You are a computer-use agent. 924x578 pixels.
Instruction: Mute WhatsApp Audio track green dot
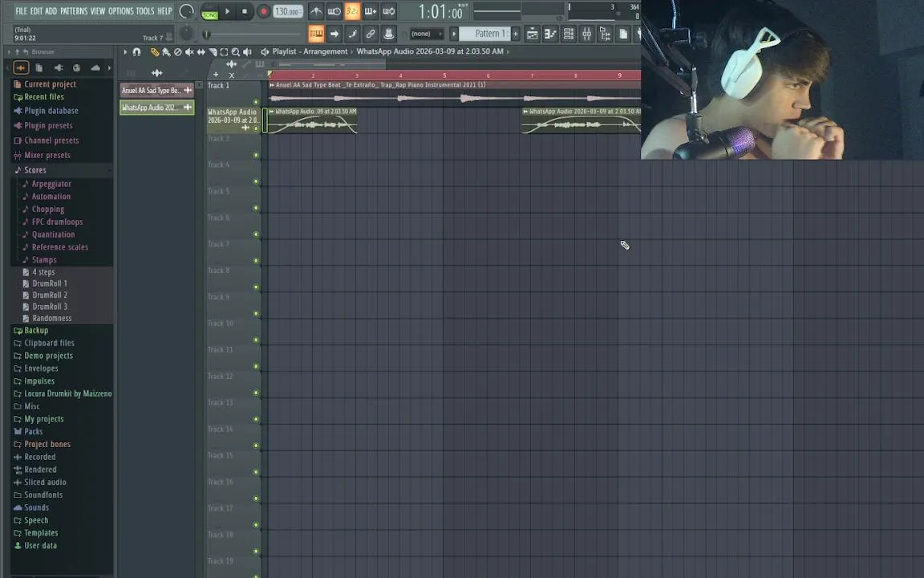256,128
